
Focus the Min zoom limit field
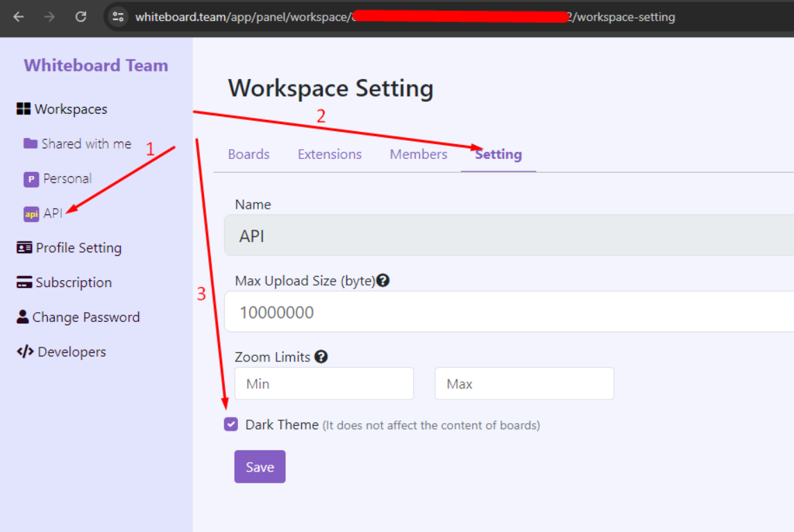324,384
